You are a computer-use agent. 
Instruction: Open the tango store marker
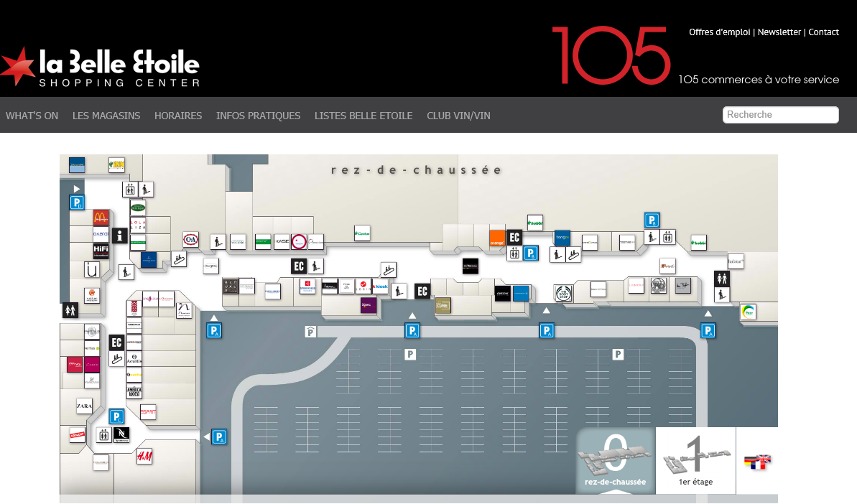[562, 238]
